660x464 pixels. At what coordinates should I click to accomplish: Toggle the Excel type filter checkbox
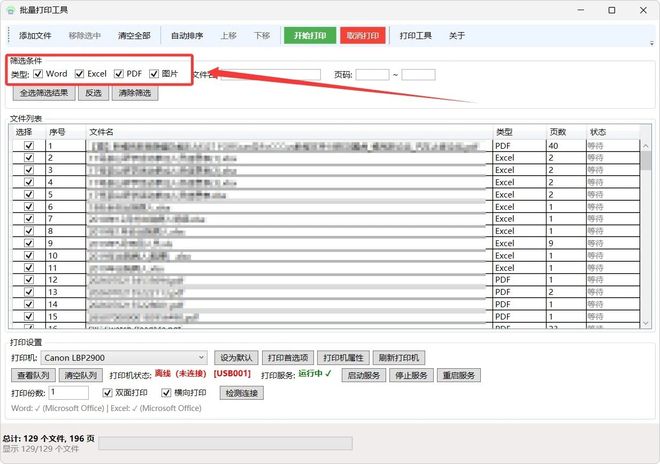(x=80, y=74)
